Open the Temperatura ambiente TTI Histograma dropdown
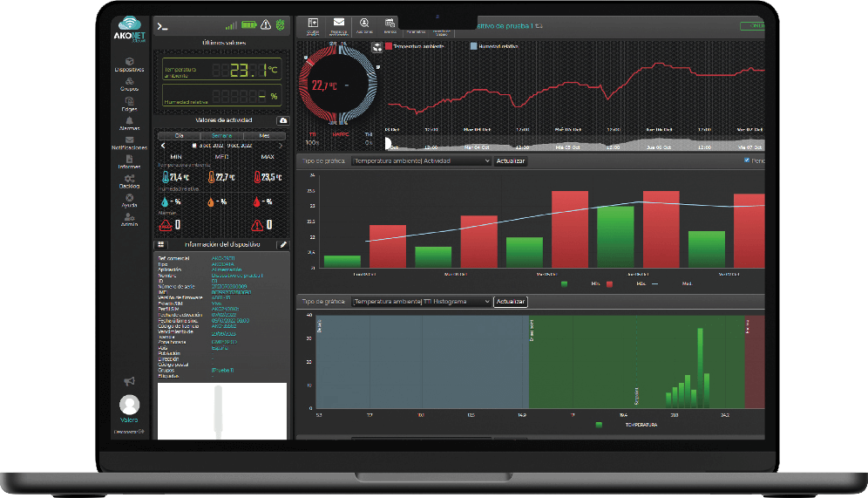 coord(421,302)
